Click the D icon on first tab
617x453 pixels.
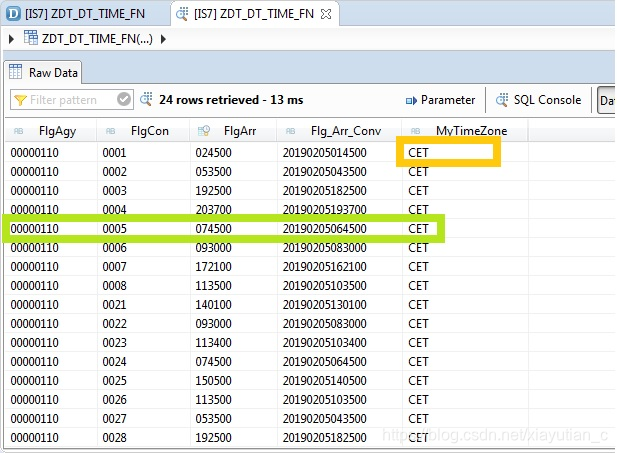[13, 14]
